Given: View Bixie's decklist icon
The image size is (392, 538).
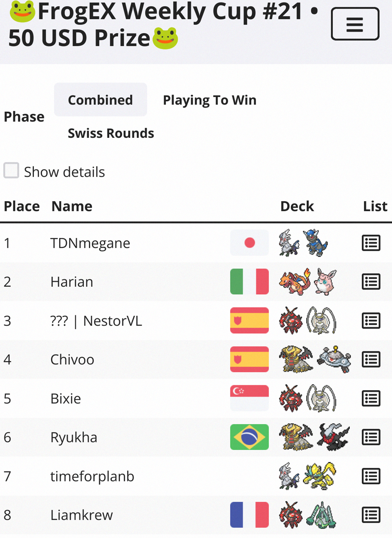Looking at the screenshot, I should click(x=371, y=399).
